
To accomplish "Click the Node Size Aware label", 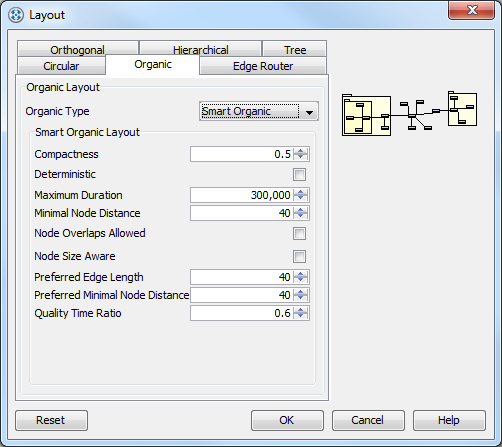I will pyautogui.click(x=75, y=256).
